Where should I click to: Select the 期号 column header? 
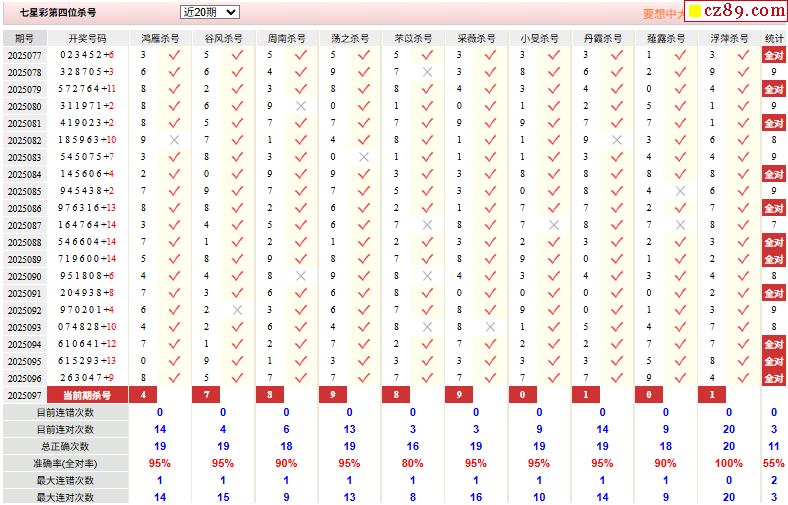[25, 38]
